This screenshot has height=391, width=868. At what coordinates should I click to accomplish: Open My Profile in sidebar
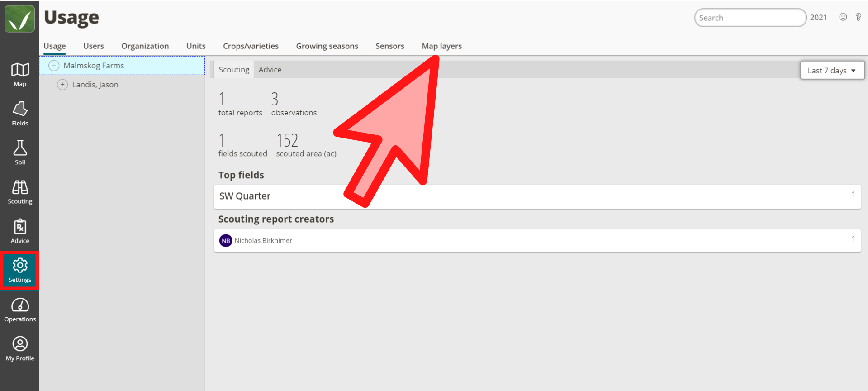[20, 349]
